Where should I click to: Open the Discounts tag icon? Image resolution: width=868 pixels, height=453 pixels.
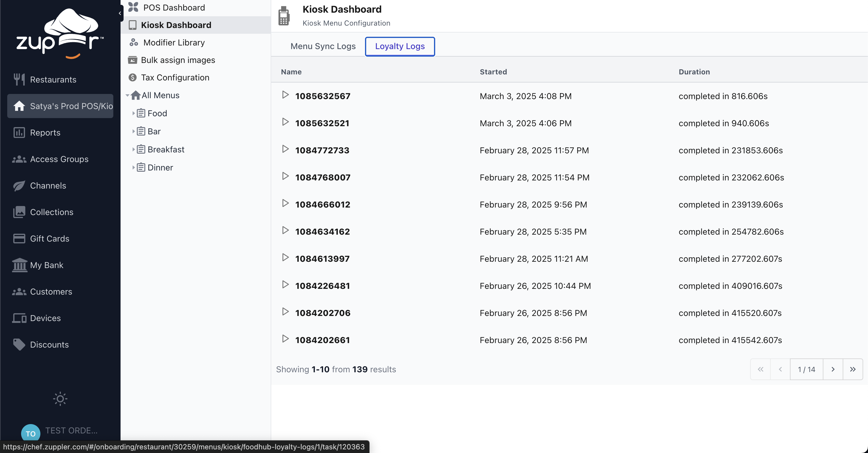pyautogui.click(x=19, y=345)
